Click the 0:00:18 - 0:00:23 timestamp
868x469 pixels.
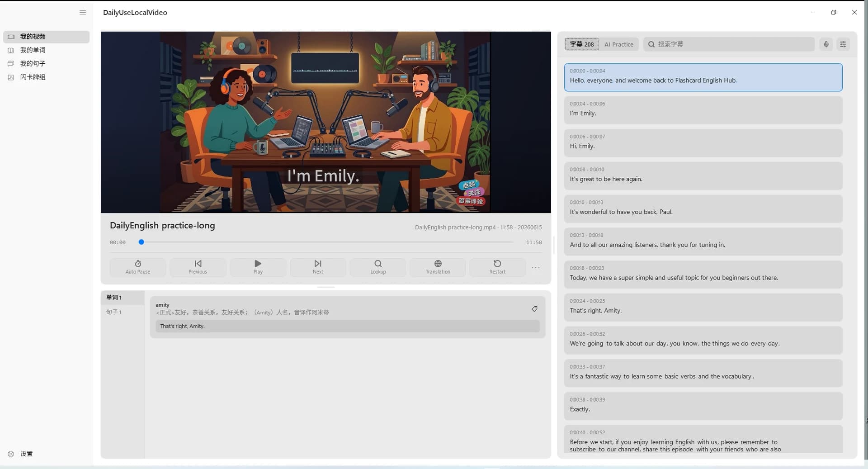587,268
